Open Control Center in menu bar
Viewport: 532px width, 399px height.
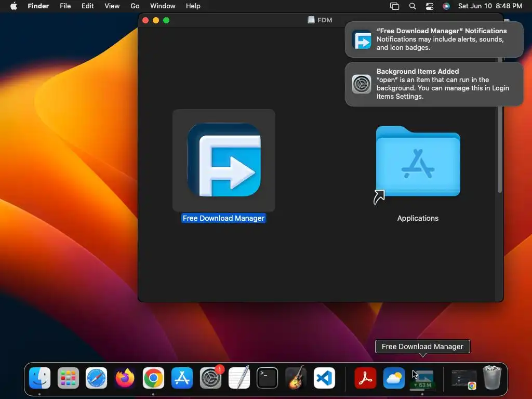pos(430,6)
